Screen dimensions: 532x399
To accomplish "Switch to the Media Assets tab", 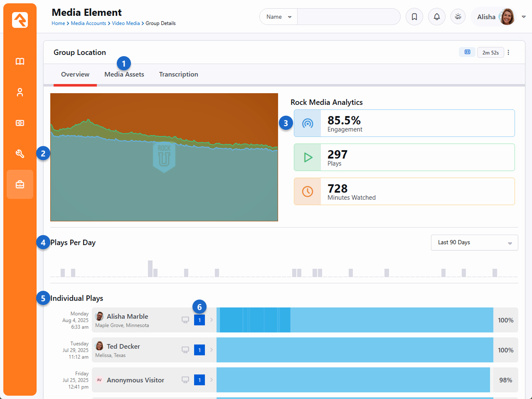I will pyautogui.click(x=124, y=74).
